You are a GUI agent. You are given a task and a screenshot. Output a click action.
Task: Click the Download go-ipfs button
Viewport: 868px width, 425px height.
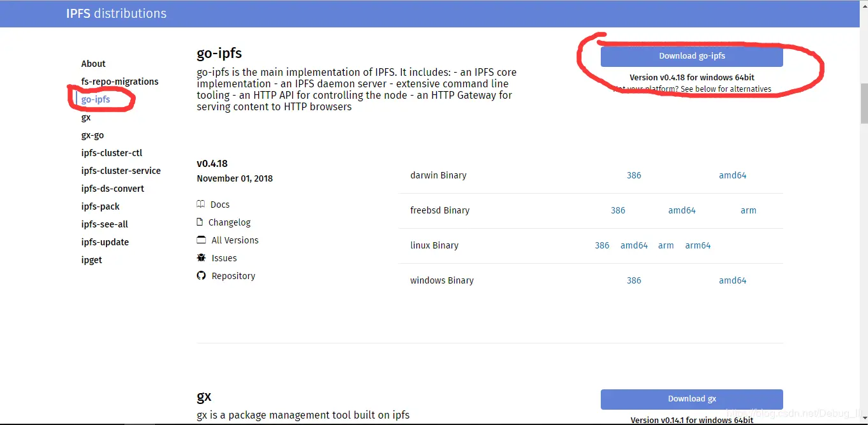point(691,56)
